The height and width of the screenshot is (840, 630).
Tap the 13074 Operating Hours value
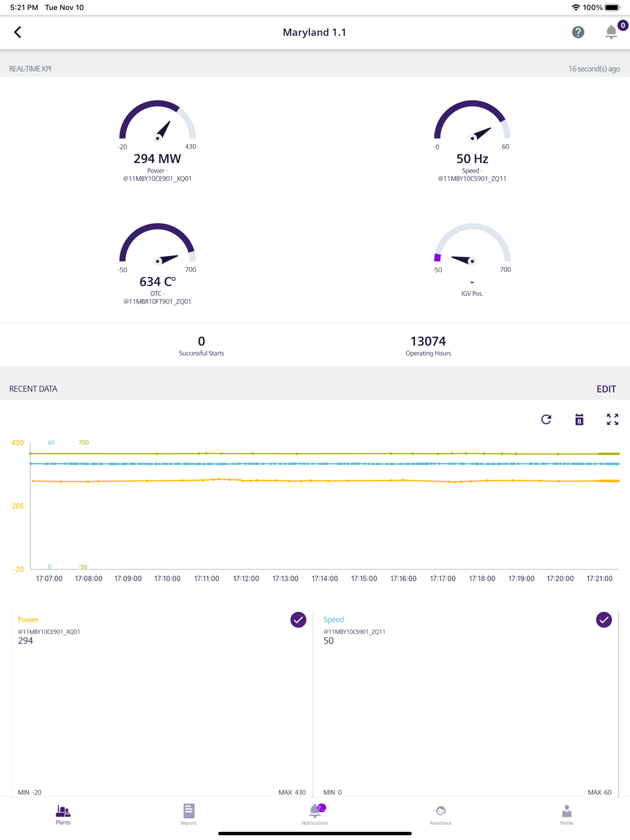coord(428,341)
